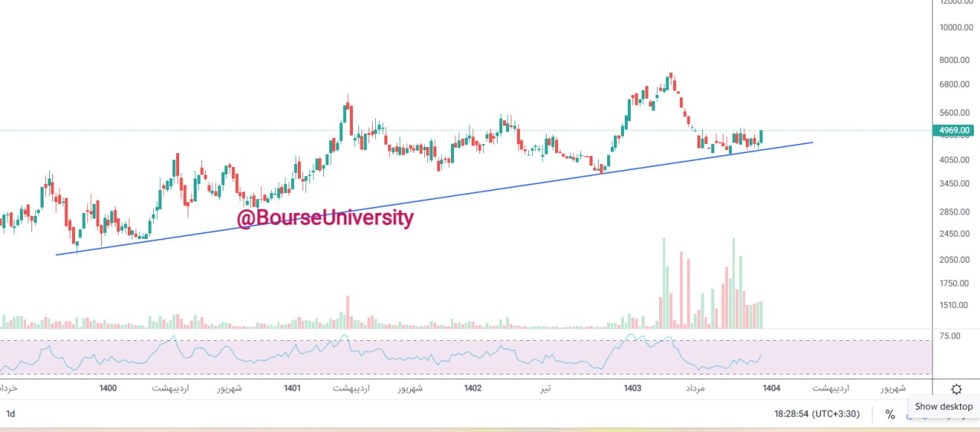Click the تیر month label on time axis

click(x=545, y=388)
